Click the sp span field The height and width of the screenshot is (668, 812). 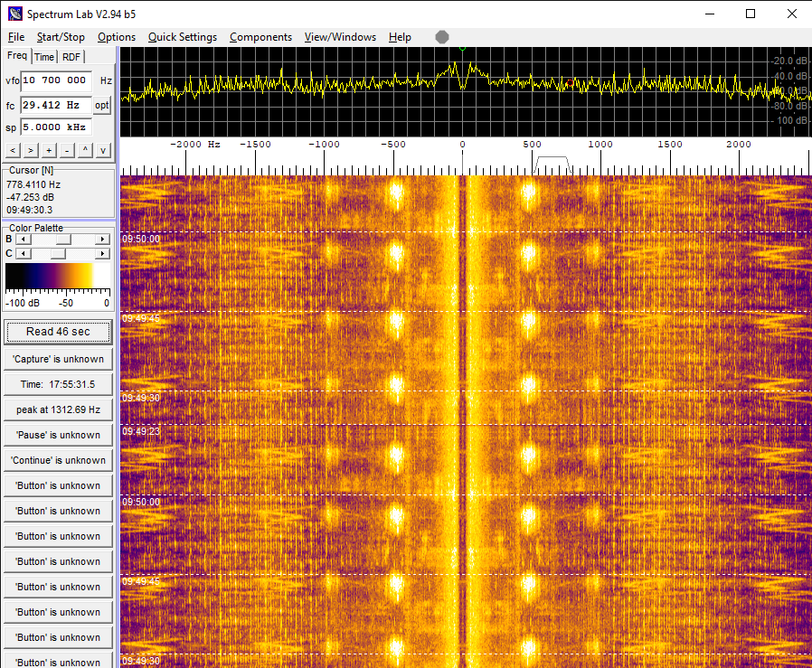(x=56, y=127)
